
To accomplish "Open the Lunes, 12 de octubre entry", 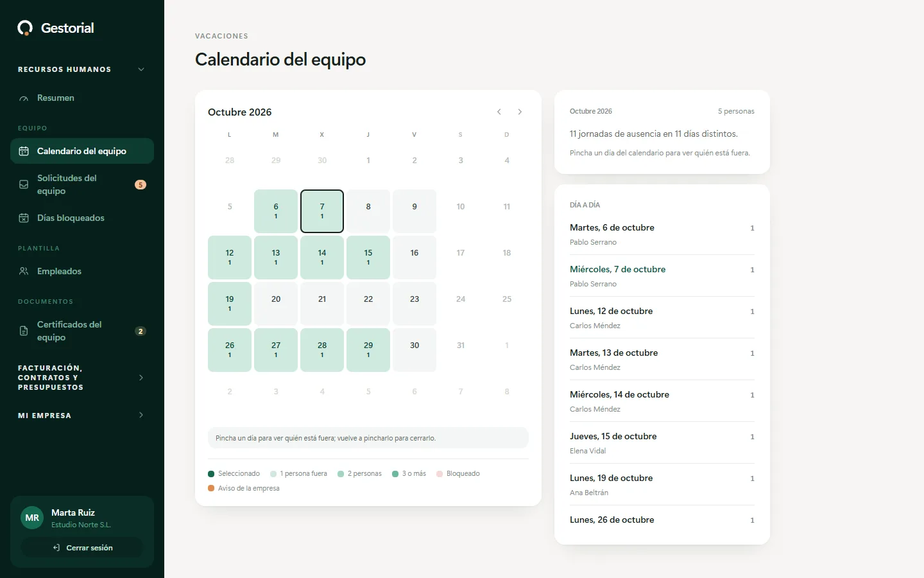I will [x=662, y=318].
